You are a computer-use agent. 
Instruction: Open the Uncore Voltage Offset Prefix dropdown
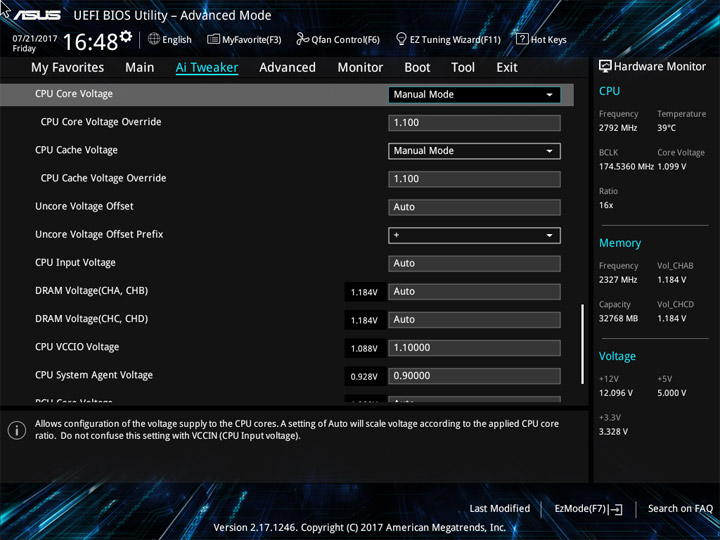(474, 235)
